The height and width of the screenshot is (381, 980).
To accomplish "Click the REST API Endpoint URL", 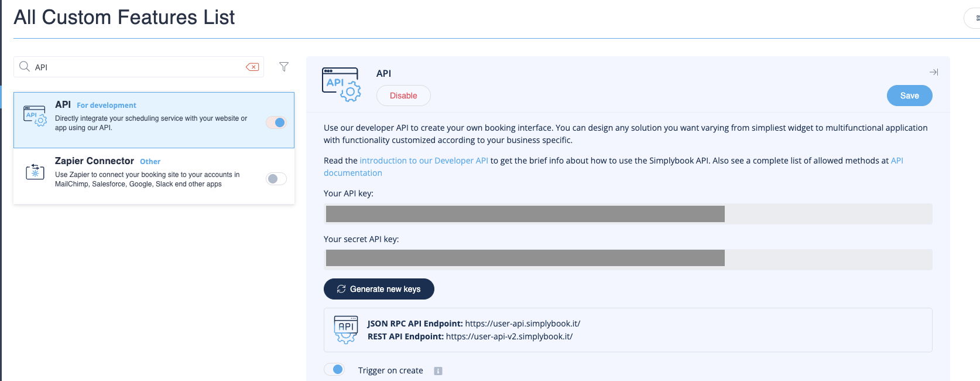I will 509,336.
